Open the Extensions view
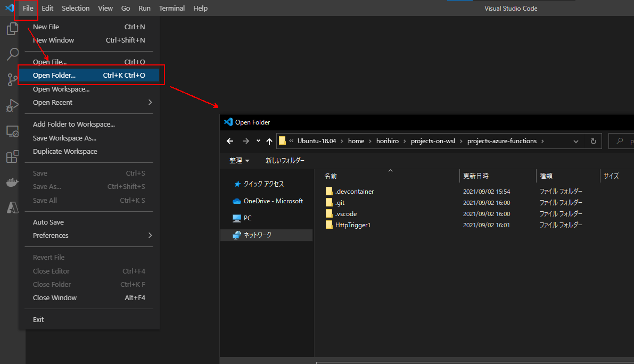 [x=13, y=156]
